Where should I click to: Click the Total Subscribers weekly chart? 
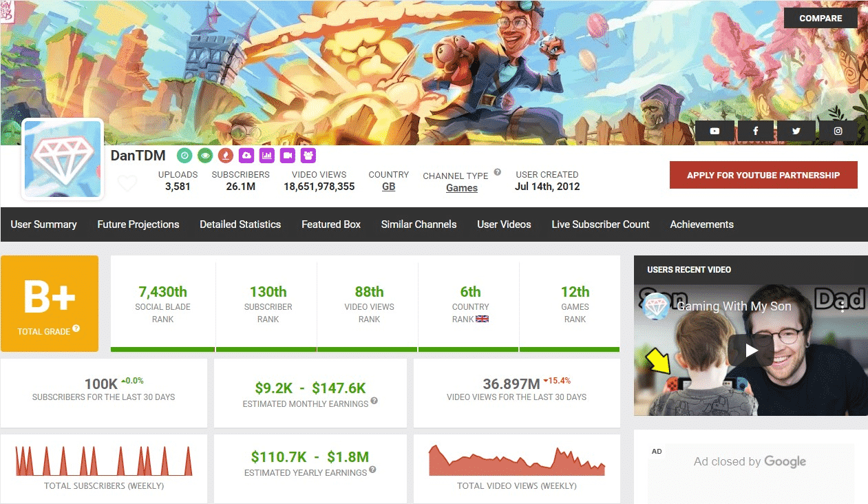[x=104, y=460]
